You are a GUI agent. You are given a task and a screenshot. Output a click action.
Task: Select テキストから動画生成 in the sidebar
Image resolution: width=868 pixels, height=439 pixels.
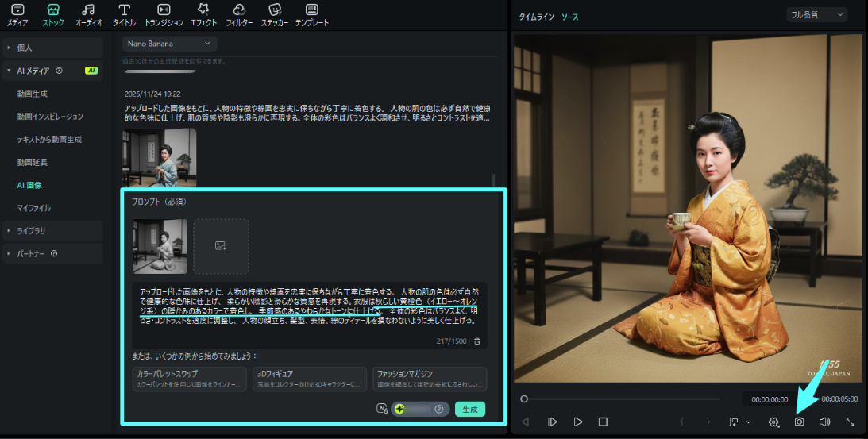[49, 140]
